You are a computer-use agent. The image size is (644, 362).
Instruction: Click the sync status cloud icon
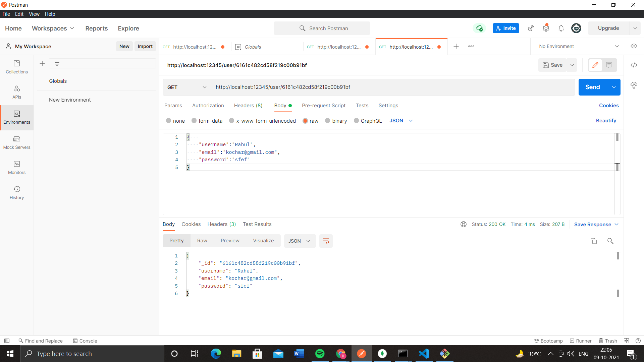479,28
